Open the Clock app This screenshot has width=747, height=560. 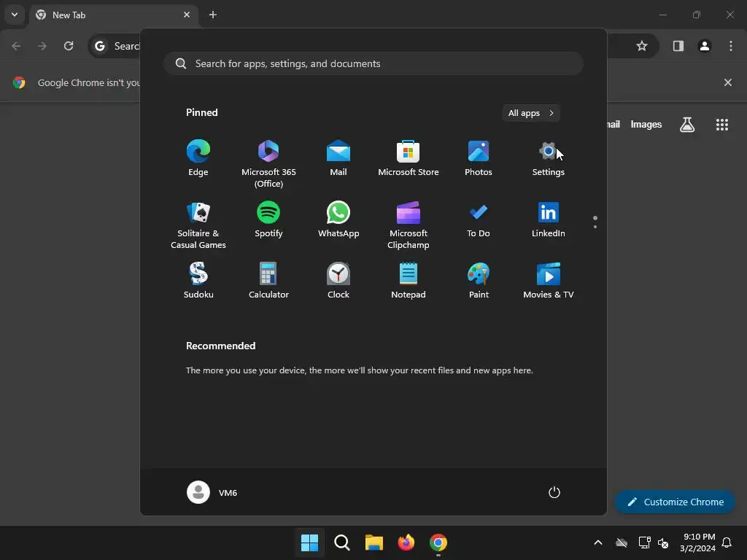tap(338, 281)
